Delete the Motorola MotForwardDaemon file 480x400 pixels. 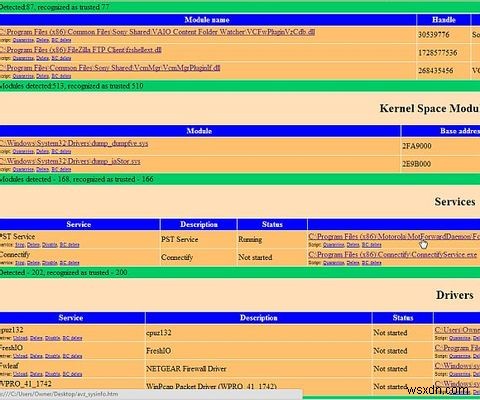(353, 245)
